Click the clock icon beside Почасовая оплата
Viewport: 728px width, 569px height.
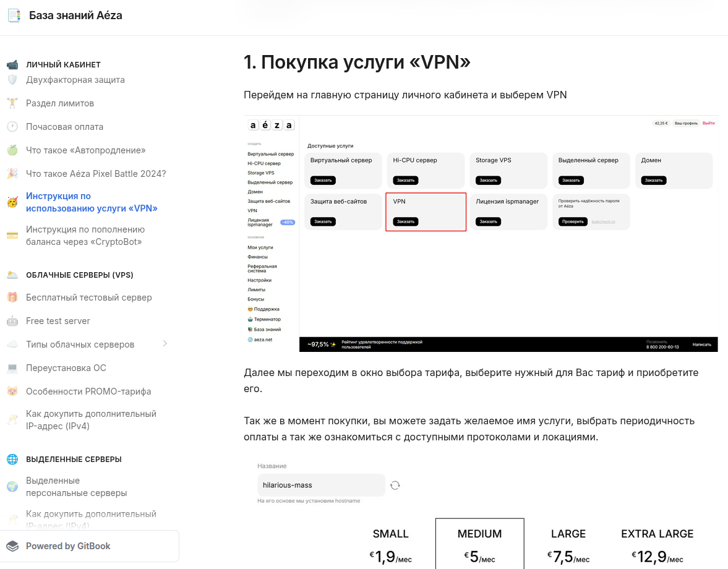12,127
